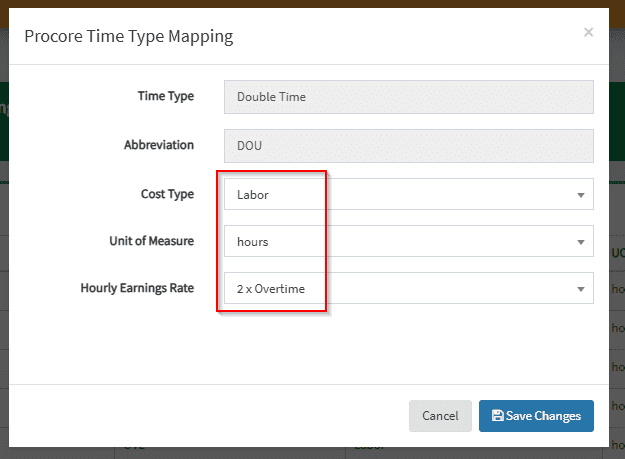
Task: Click the Procore Time Type Mapping title
Action: click(128, 37)
